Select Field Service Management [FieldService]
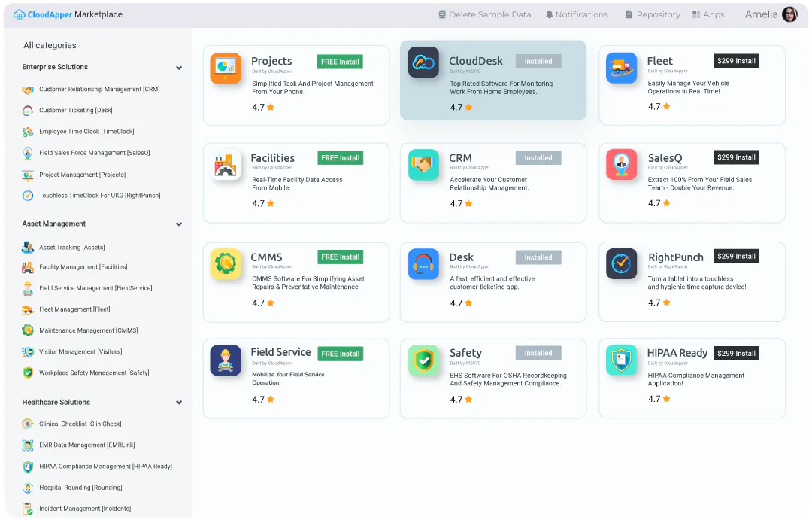 95,288
